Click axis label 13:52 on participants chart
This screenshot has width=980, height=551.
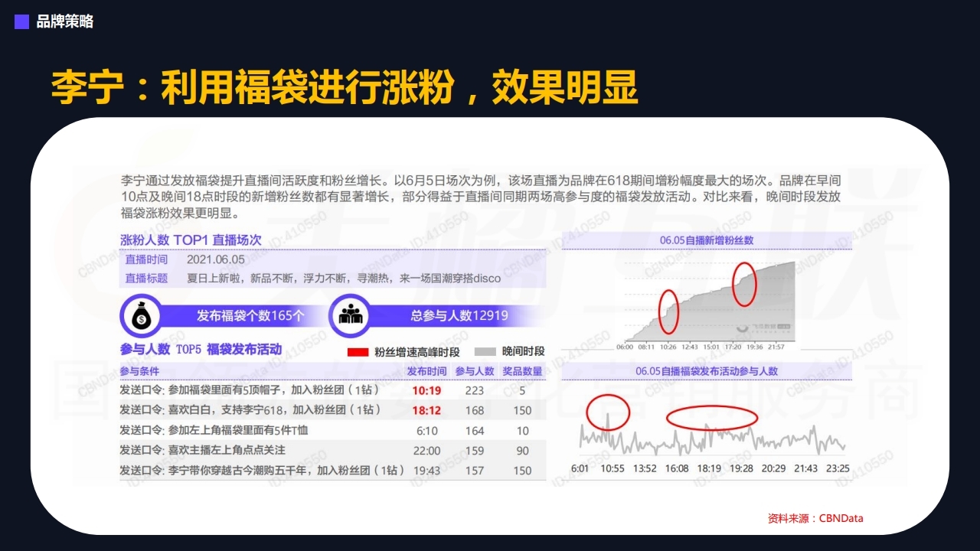pos(644,468)
